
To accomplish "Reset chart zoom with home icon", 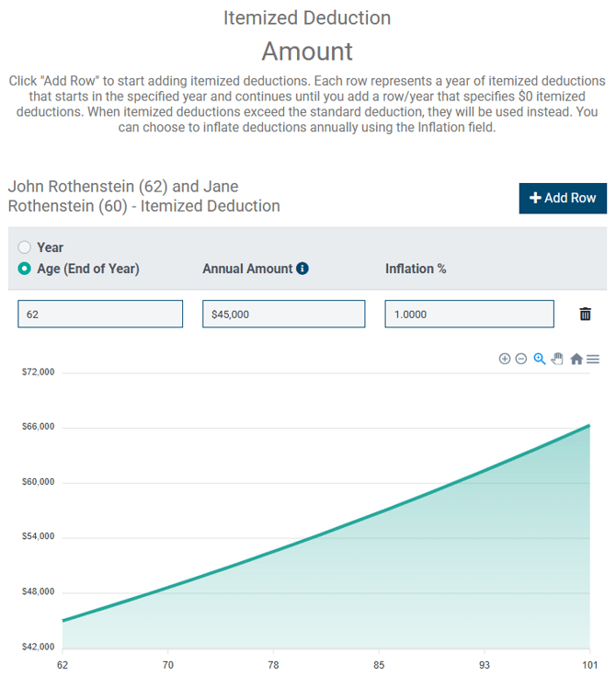I will 576,359.
